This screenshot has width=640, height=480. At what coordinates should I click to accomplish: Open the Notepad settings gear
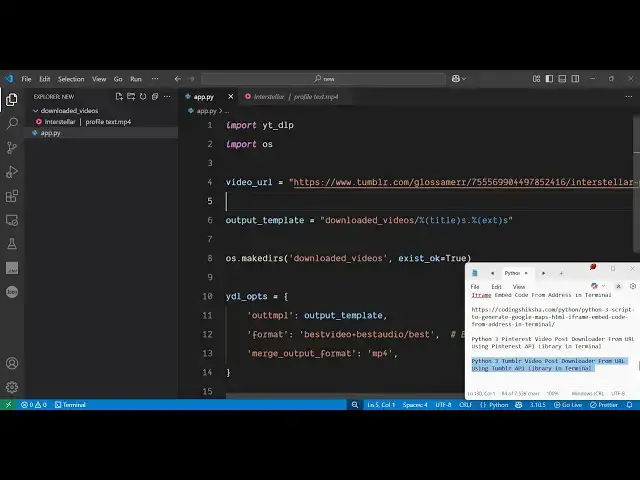(x=633, y=287)
